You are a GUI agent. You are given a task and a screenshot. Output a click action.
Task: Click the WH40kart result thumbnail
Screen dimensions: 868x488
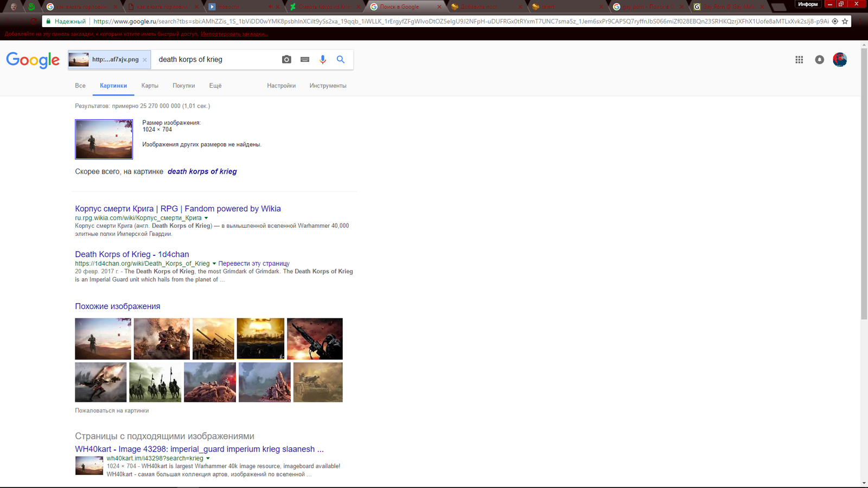[x=89, y=466]
